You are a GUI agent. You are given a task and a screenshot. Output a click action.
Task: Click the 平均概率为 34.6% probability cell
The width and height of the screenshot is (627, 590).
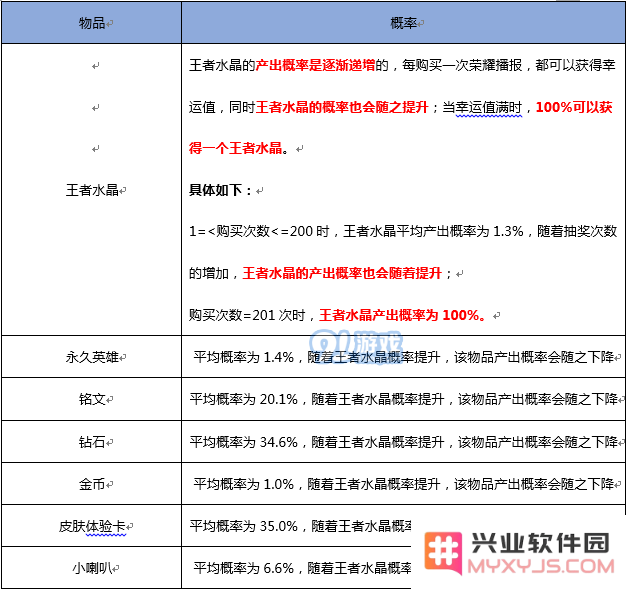point(403,442)
